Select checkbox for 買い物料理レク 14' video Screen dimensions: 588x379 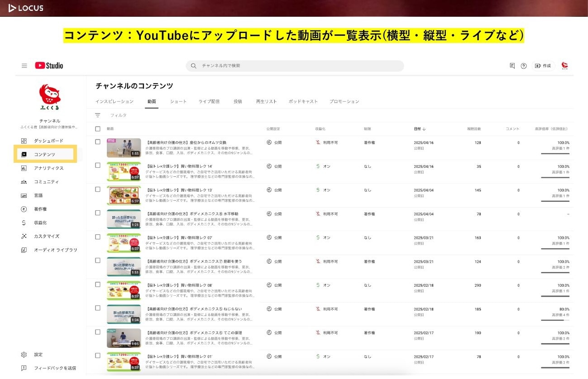(x=98, y=166)
